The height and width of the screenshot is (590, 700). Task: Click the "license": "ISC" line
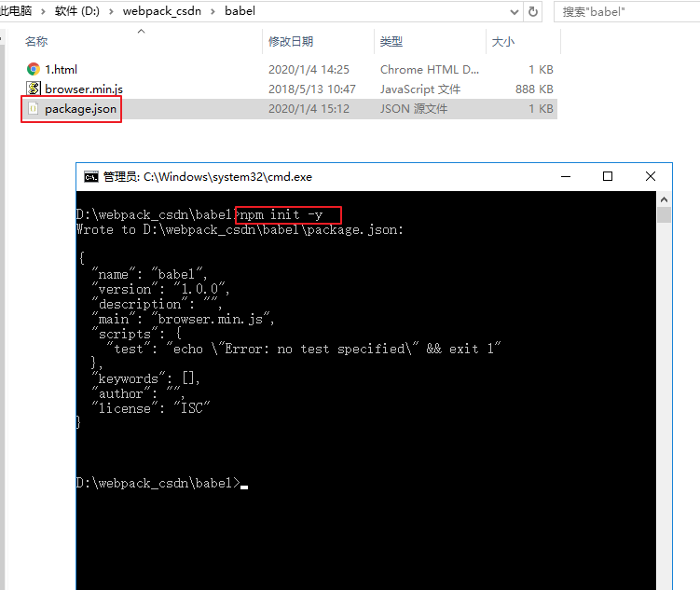point(150,408)
